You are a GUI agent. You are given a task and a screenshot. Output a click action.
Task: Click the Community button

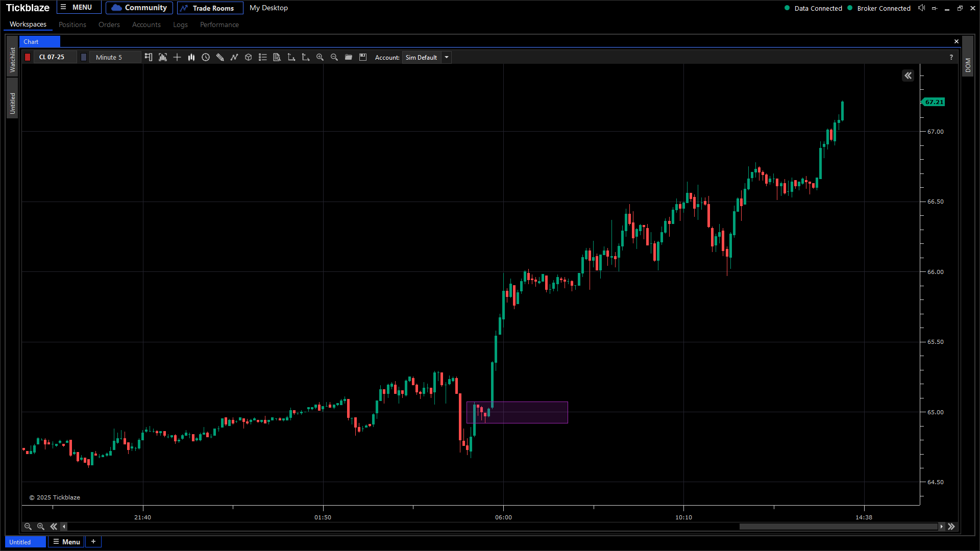pos(139,8)
